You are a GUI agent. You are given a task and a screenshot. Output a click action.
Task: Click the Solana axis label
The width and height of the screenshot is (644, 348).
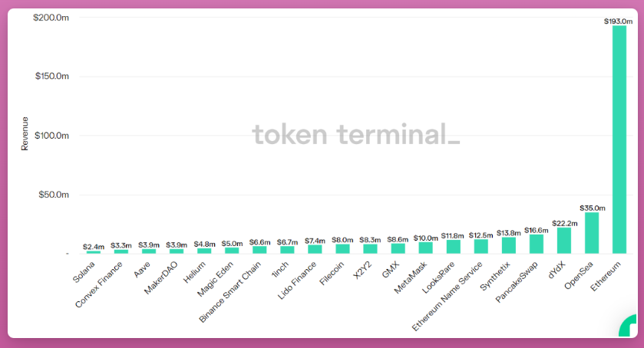point(84,272)
